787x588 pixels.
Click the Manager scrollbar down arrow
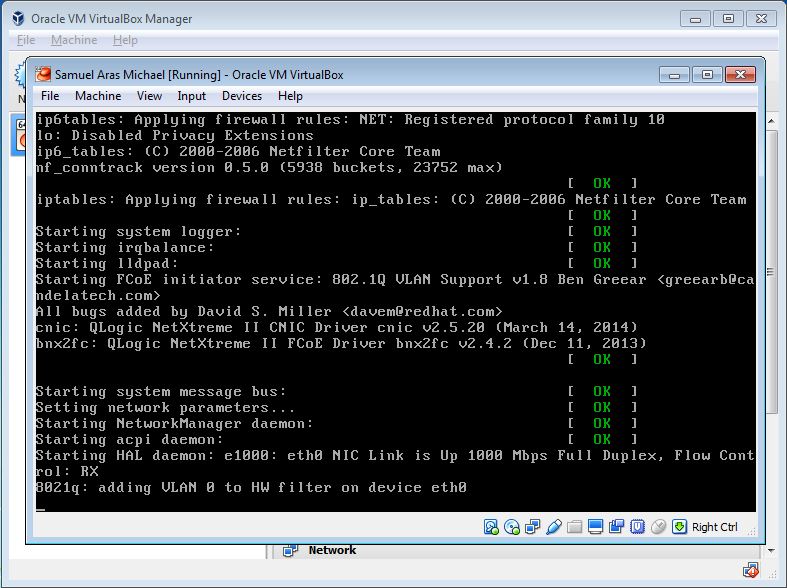point(771,551)
